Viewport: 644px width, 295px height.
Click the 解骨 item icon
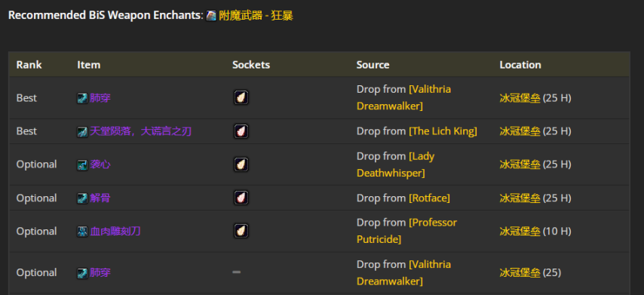coord(82,198)
